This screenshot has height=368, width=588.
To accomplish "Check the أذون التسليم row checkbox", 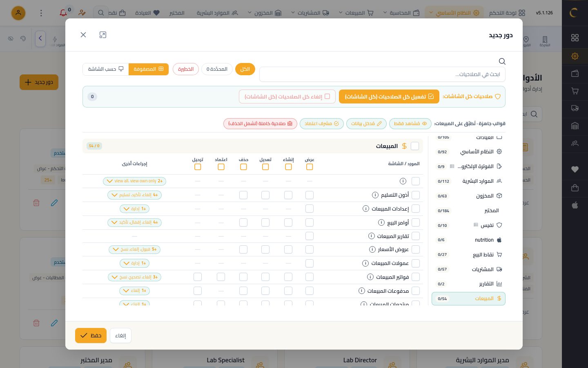I will click(416, 195).
